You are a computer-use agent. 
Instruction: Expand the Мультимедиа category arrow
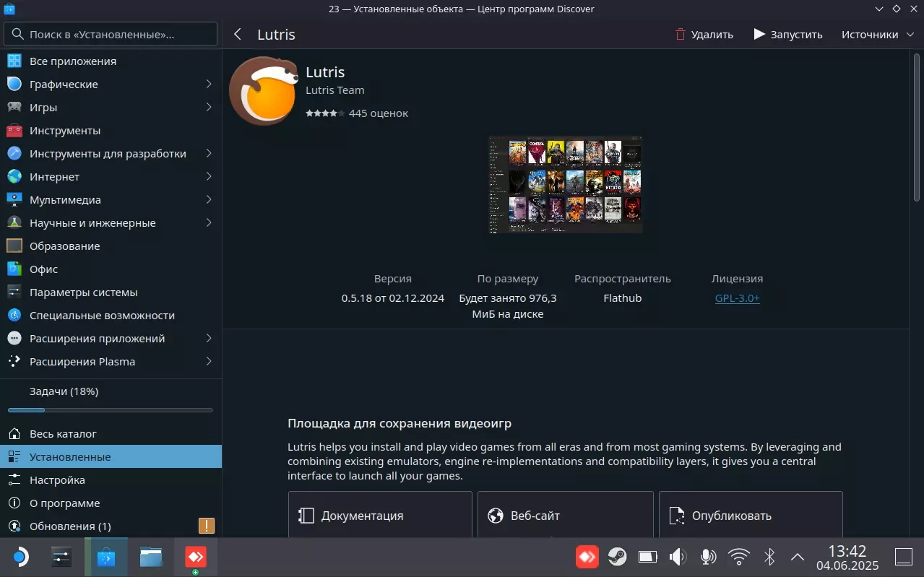click(208, 200)
